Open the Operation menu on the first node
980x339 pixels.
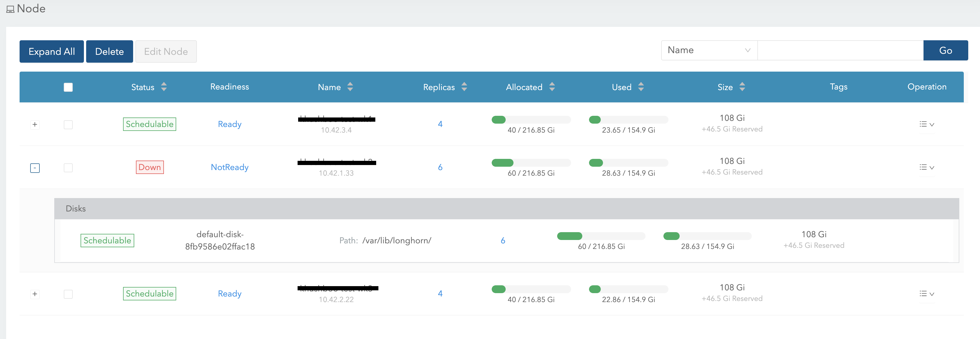pyautogui.click(x=927, y=124)
